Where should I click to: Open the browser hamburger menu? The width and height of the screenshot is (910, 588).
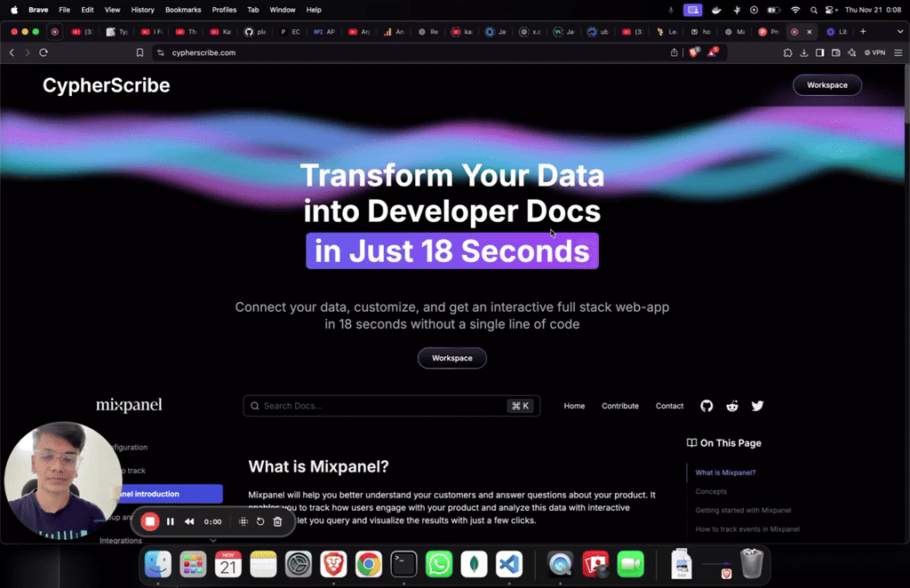tap(898, 52)
